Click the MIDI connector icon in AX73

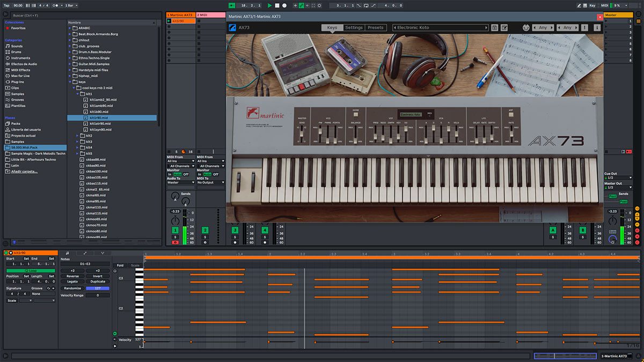[x=526, y=27]
